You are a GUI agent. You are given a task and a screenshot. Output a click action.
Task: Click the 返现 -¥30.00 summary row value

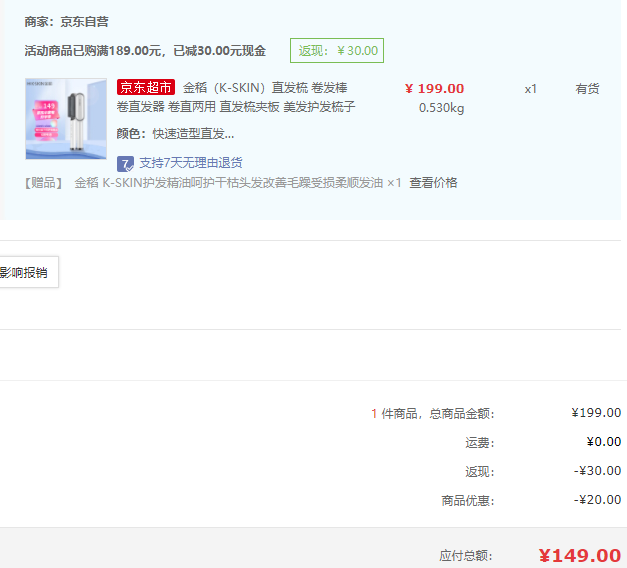pyautogui.click(x=597, y=471)
